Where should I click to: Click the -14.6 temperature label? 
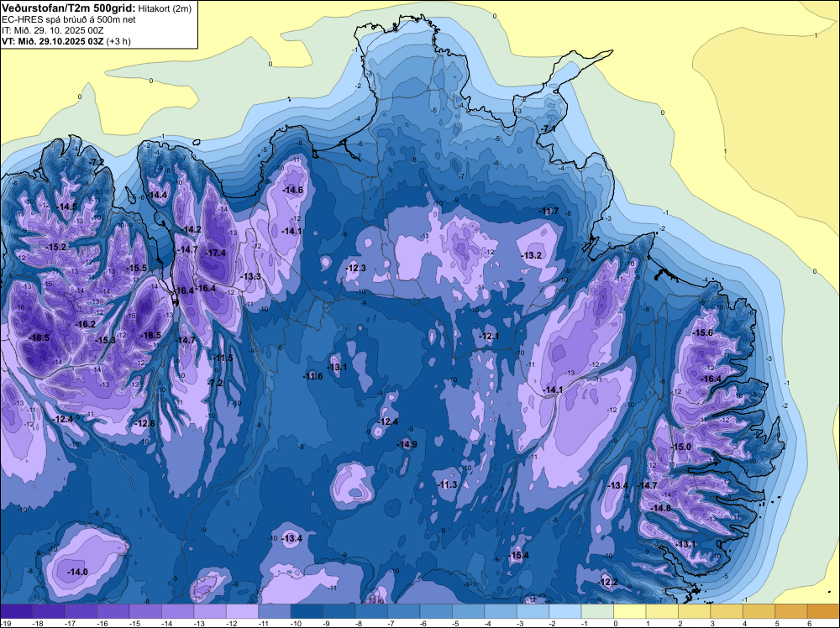(293, 190)
